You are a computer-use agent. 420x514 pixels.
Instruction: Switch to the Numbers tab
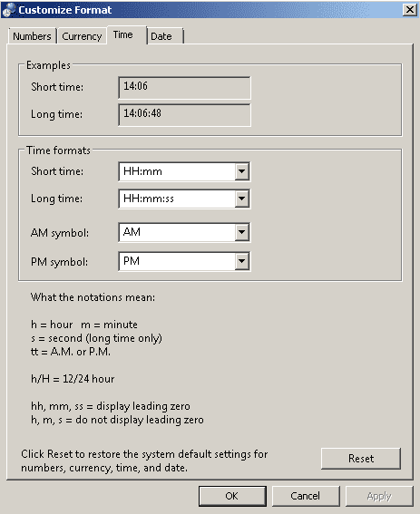point(32,36)
